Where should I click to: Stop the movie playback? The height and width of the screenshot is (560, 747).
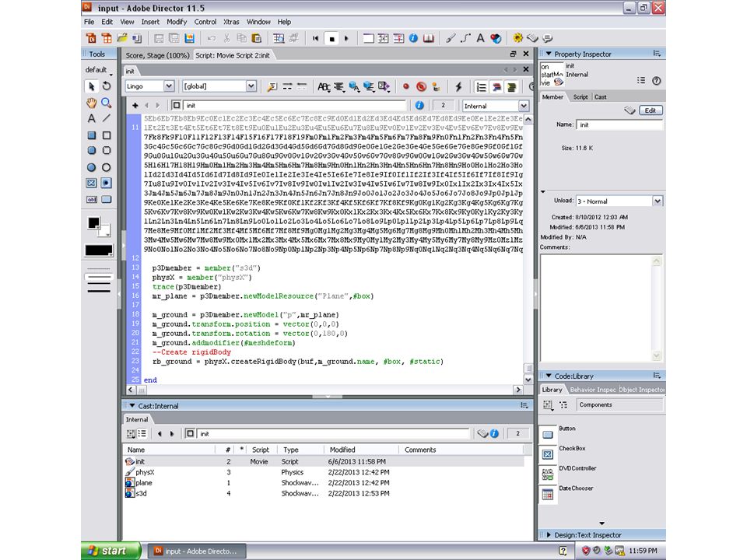[x=331, y=38]
